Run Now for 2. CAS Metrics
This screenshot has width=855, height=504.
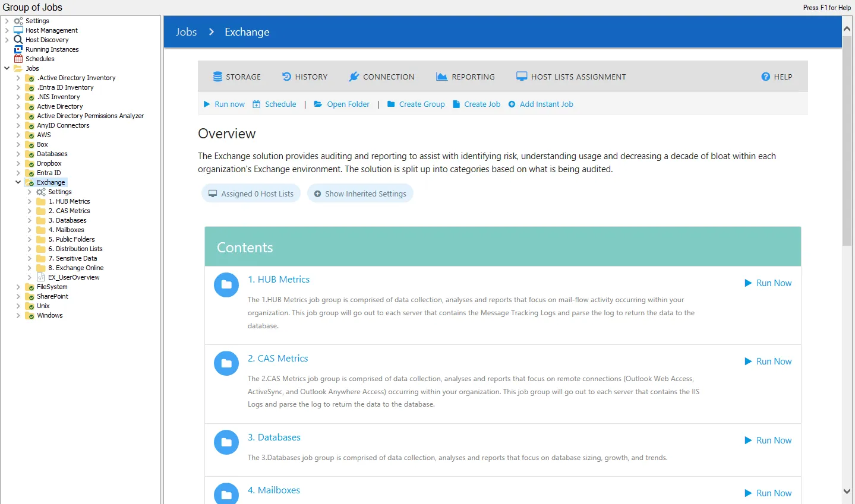(x=768, y=362)
